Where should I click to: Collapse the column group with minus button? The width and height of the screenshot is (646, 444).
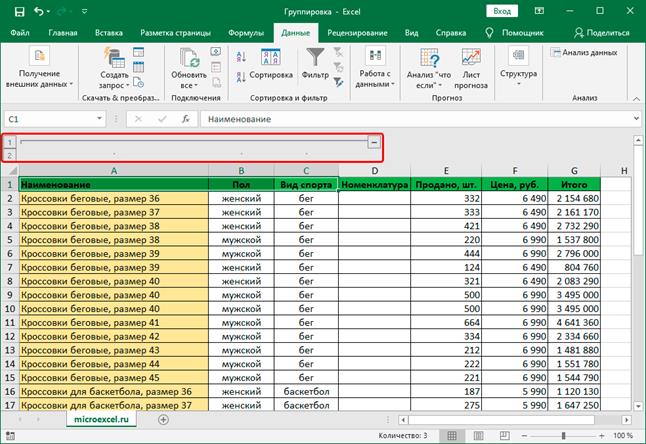pyautogui.click(x=374, y=143)
